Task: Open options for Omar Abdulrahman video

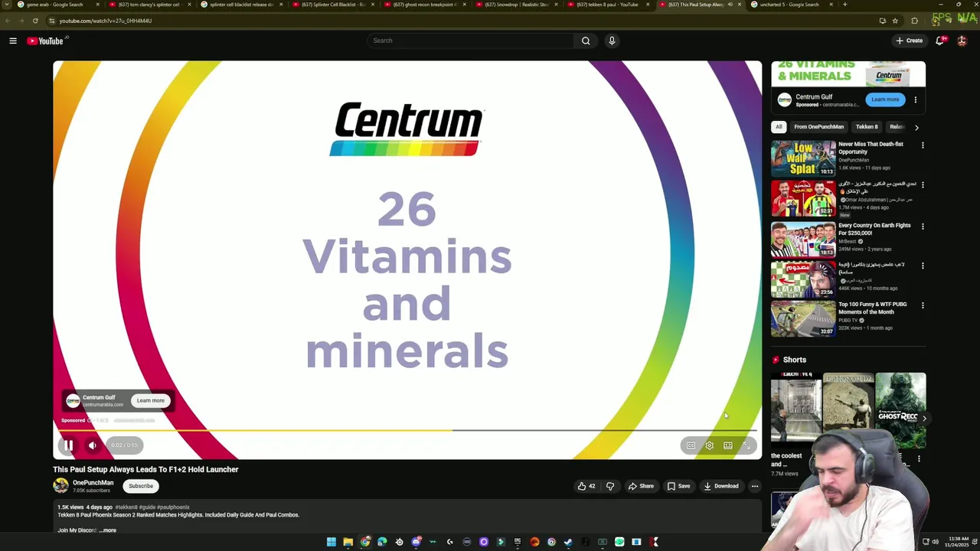Action: 923,185
